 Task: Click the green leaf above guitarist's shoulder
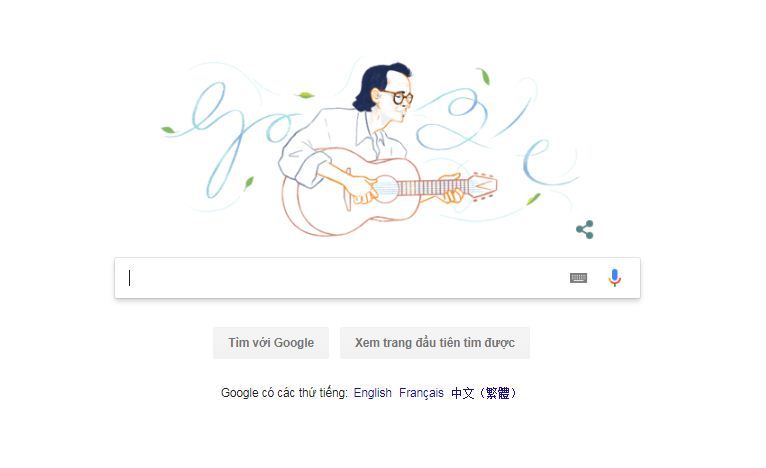coord(305,95)
